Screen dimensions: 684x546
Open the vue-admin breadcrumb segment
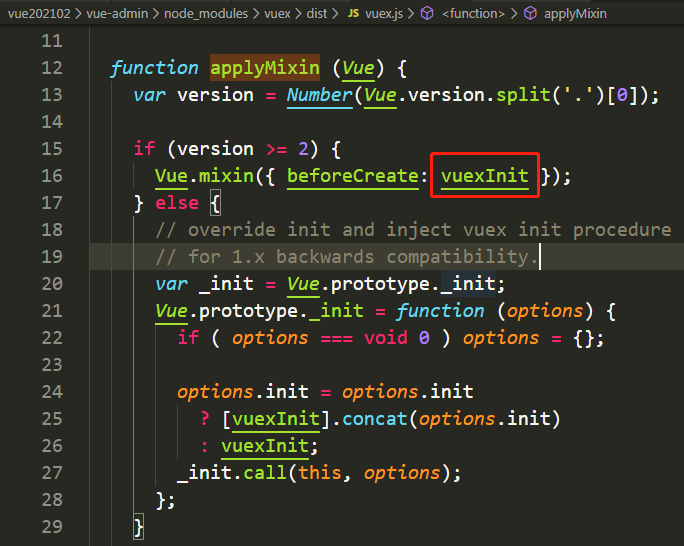point(117,14)
